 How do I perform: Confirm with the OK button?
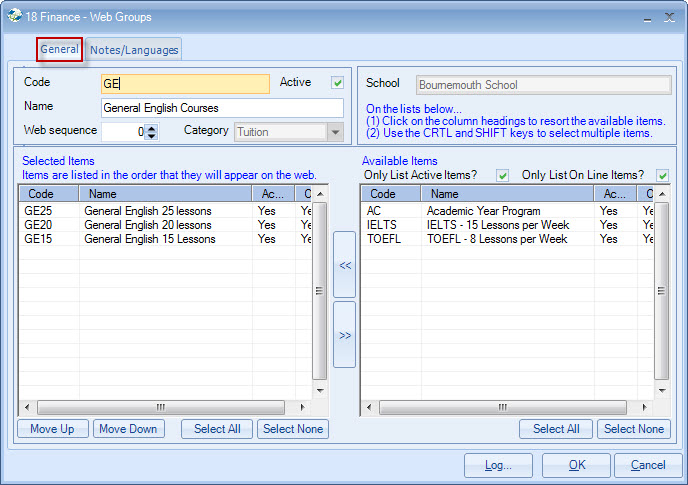click(577, 465)
